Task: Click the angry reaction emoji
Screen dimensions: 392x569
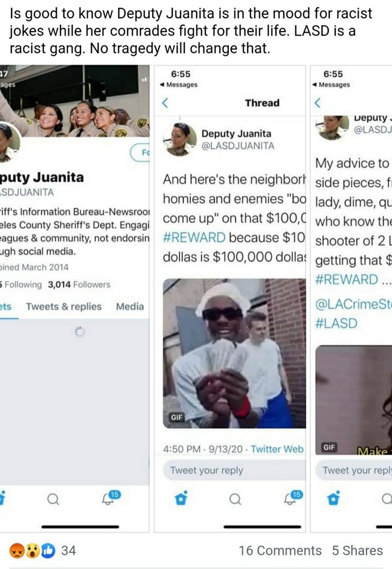Action: pyautogui.click(x=17, y=551)
